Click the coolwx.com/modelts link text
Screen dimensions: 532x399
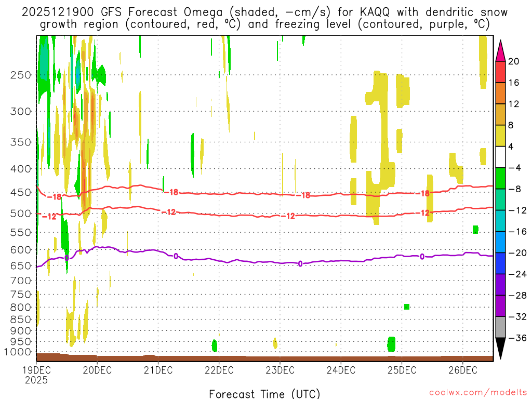coord(478,393)
